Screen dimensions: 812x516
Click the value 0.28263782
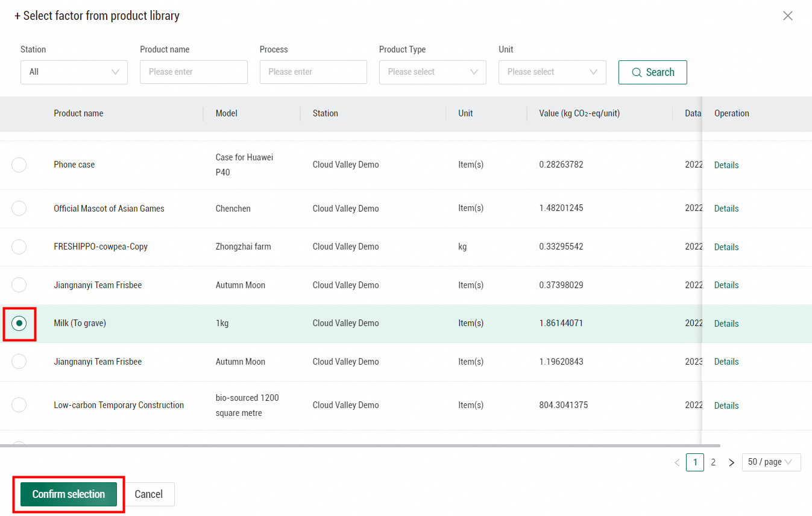coord(561,165)
